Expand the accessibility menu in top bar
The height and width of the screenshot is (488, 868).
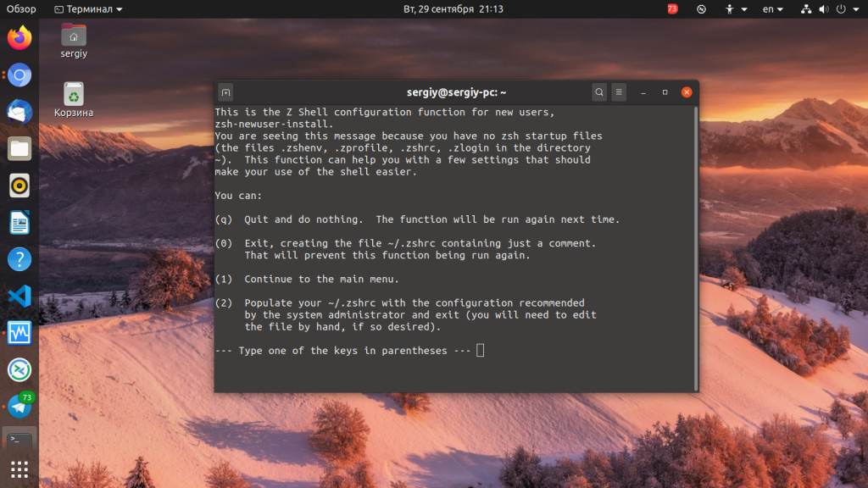pos(736,9)
